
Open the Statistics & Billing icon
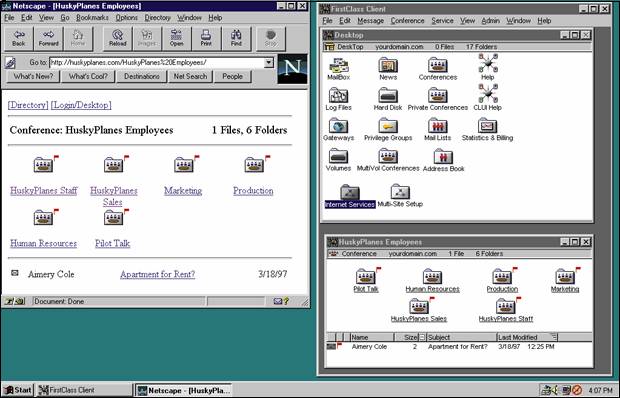pos(487,126)
